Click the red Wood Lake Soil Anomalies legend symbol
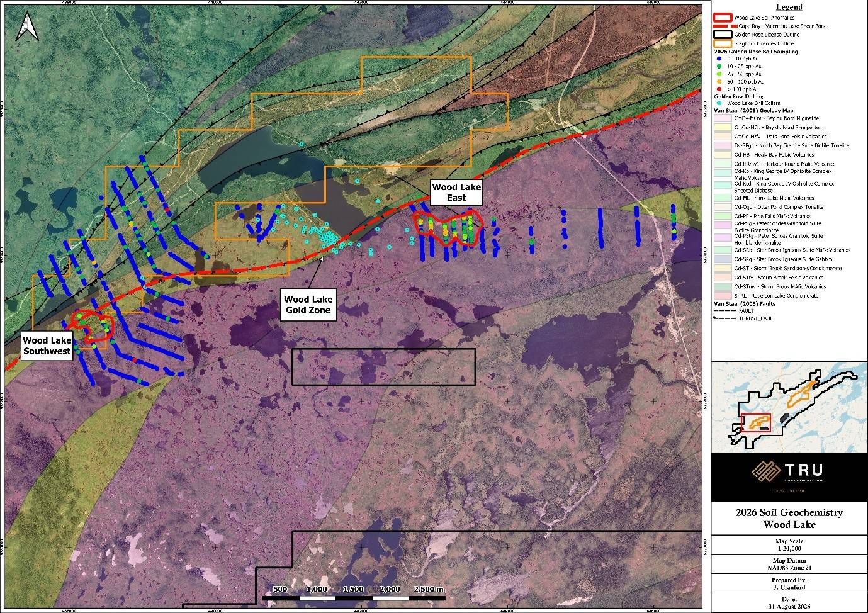 (723, 17)
